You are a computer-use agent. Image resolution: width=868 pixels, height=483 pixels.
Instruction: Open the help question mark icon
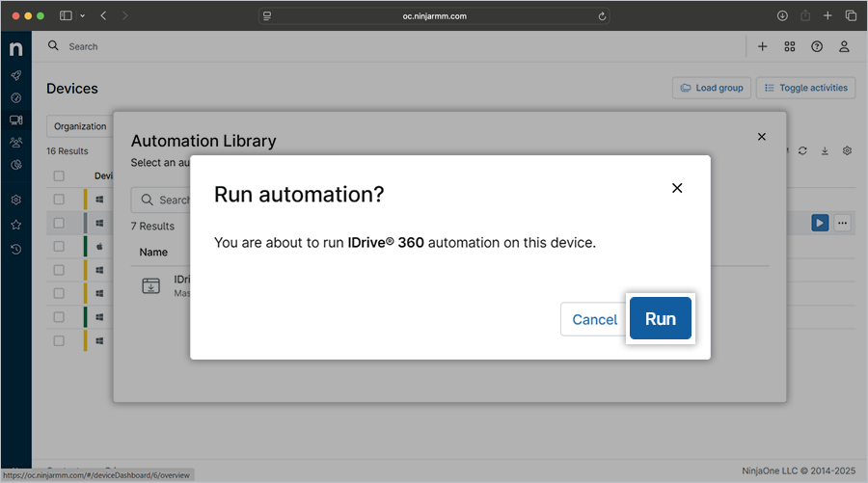click(x=817, y=46)
